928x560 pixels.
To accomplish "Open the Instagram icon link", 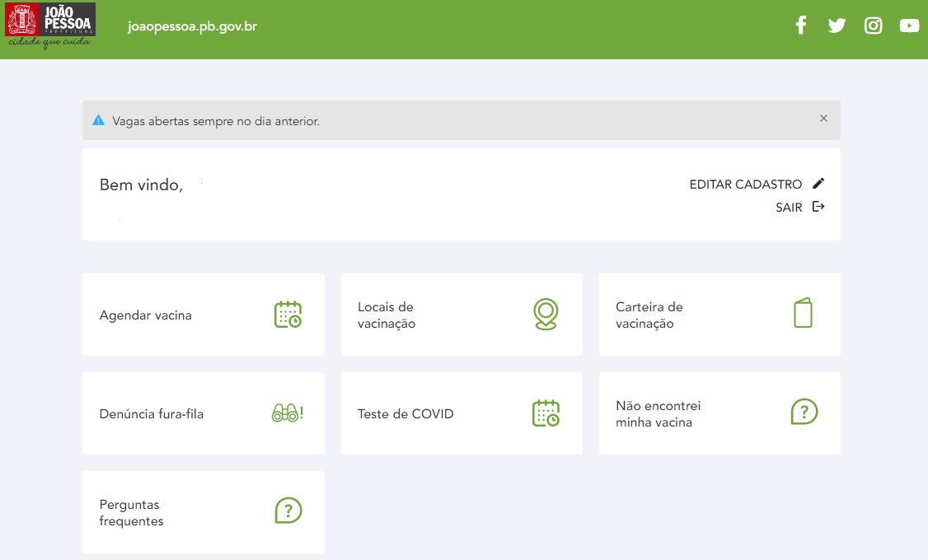I will tap(873, 26).
